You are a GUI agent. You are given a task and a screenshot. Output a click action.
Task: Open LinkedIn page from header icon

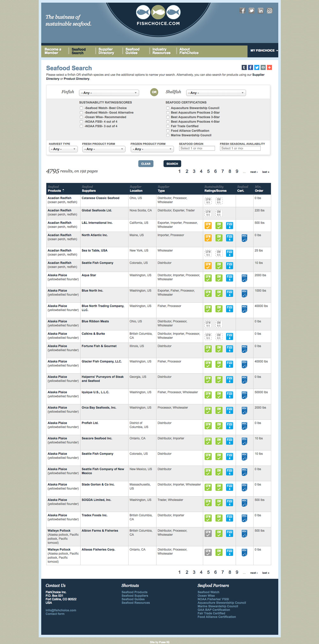click(x=261, y=11)
